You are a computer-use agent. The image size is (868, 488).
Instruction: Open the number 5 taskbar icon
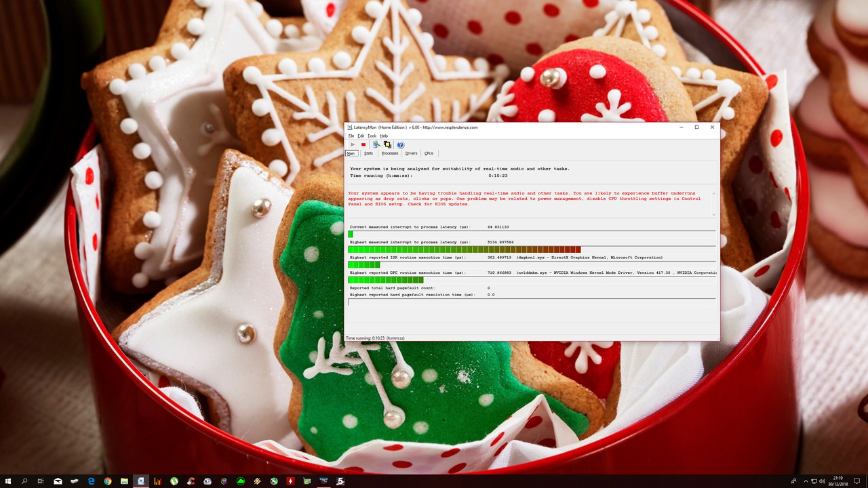pos(340,481)
